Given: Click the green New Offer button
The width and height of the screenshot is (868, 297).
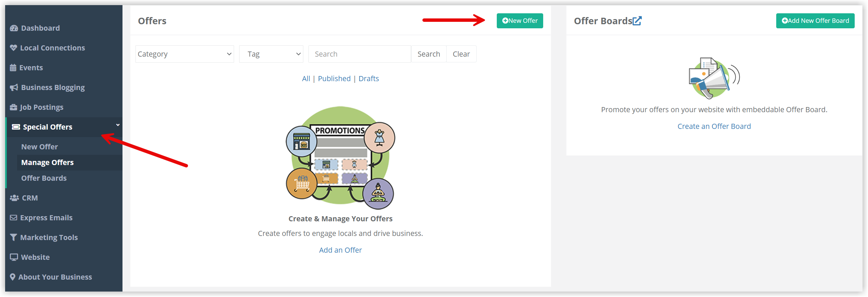Looking at the screenshot, I should (520, 21).
